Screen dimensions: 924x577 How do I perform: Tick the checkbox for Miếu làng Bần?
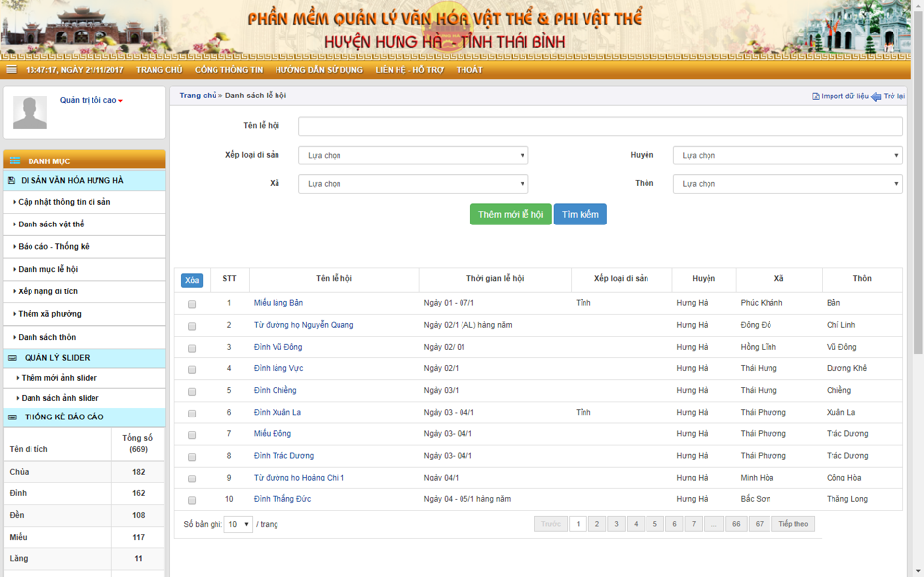coord(192,304)
